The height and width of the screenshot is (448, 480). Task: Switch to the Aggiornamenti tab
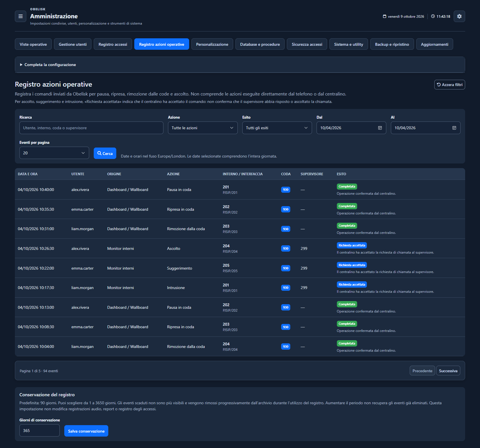[435, 44]
